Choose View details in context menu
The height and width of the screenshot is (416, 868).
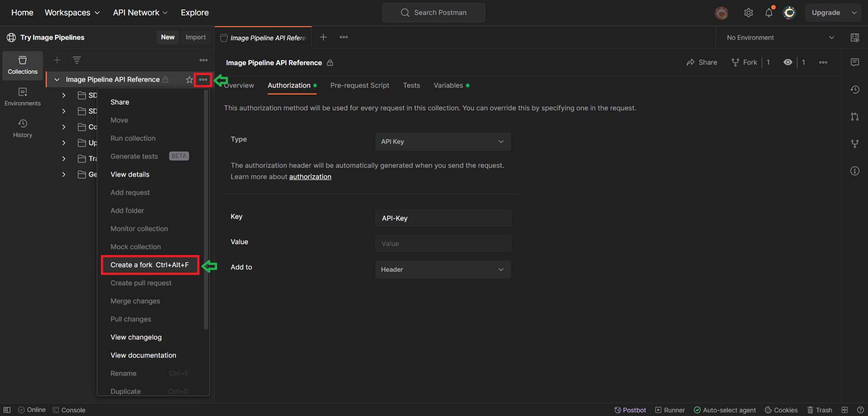(130, 175)
